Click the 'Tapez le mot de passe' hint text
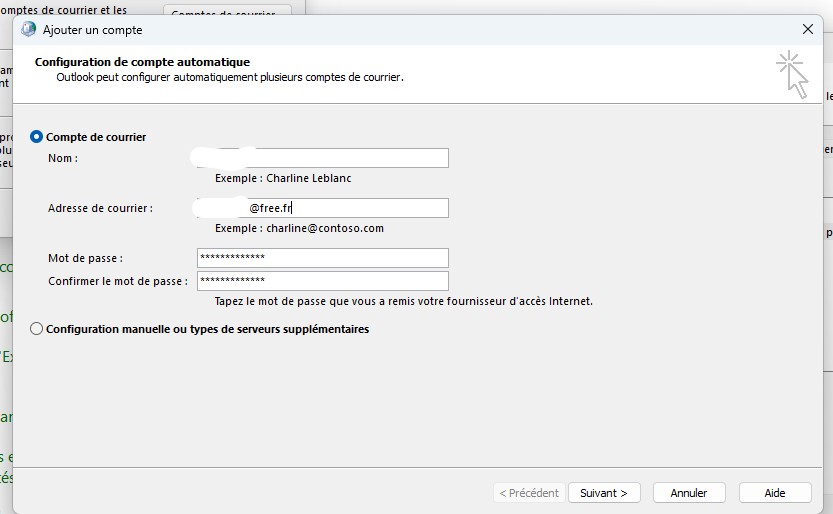 404,302
